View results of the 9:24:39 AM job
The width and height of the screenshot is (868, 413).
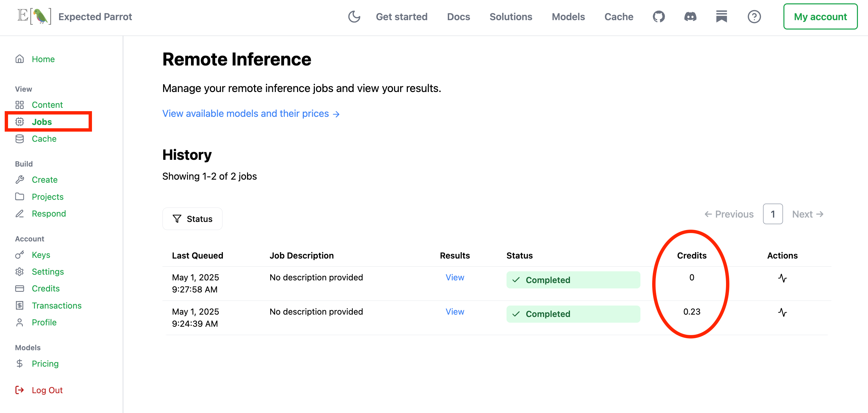(x=454, y=312)
